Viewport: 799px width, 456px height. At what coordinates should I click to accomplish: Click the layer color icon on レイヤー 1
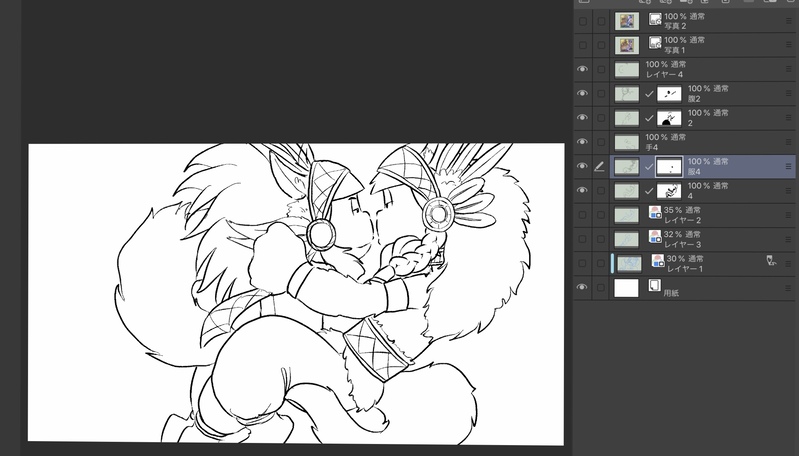(658, 261)
